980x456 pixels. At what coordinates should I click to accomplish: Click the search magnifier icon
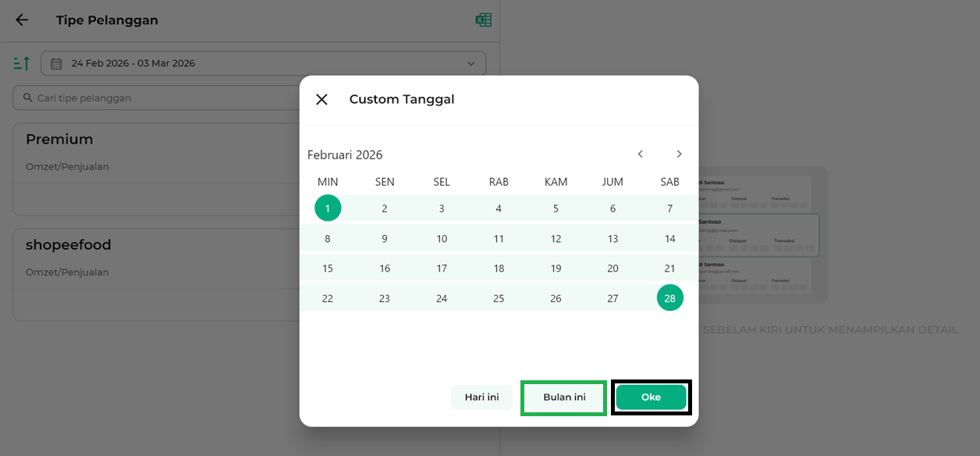27,98
